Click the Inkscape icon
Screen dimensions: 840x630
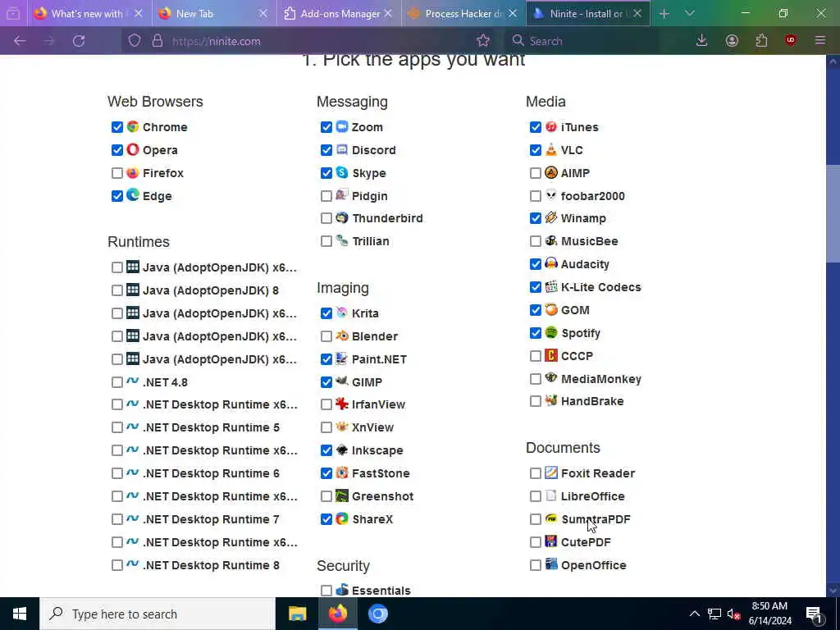pos(342,450)
